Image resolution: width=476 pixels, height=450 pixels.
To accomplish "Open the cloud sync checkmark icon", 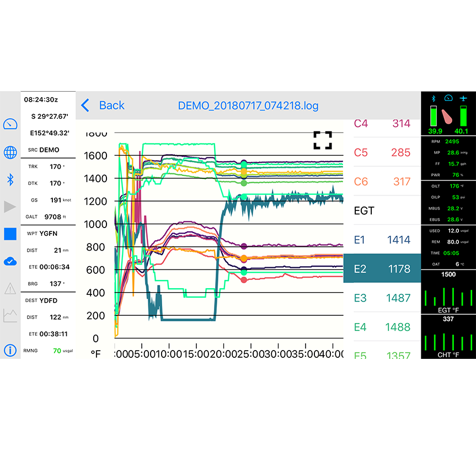I will coord(10,261).
